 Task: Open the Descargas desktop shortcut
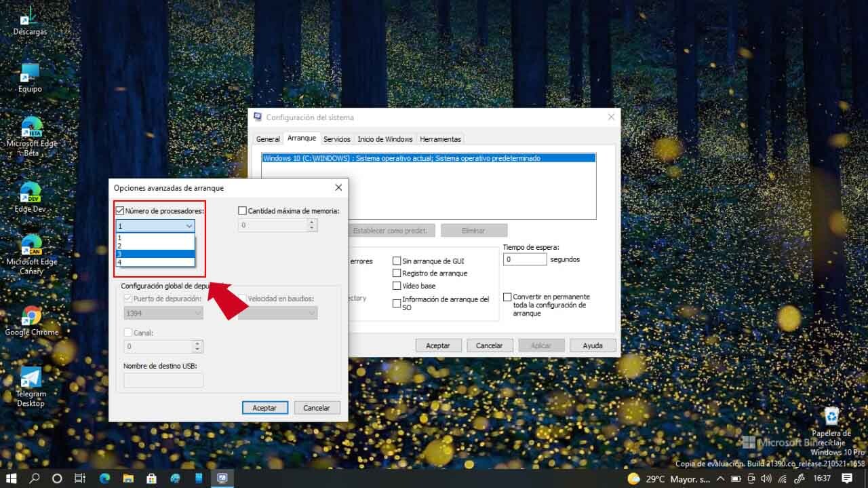(31, 20)
